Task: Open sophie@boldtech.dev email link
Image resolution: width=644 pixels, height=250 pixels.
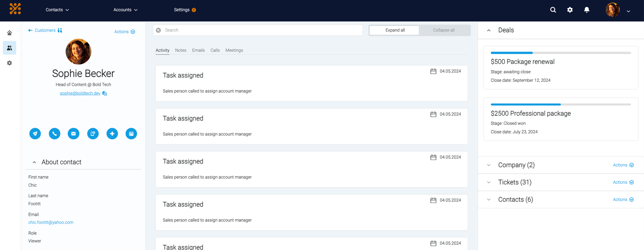Action: tap(80, 93)
